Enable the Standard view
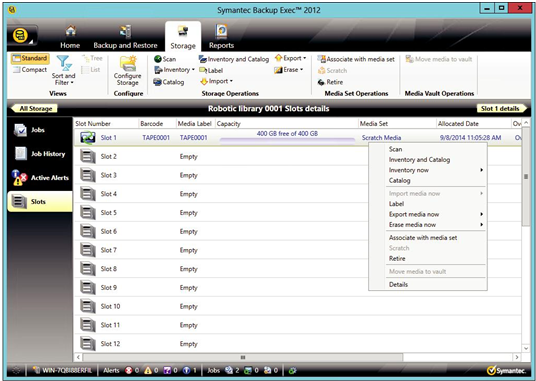The image size is (536, 381). (30, 58)
